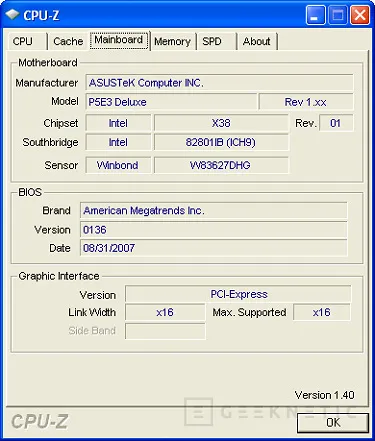
Task: Click the BIOS date 08/31/2007 field
Action: (213, 248)
